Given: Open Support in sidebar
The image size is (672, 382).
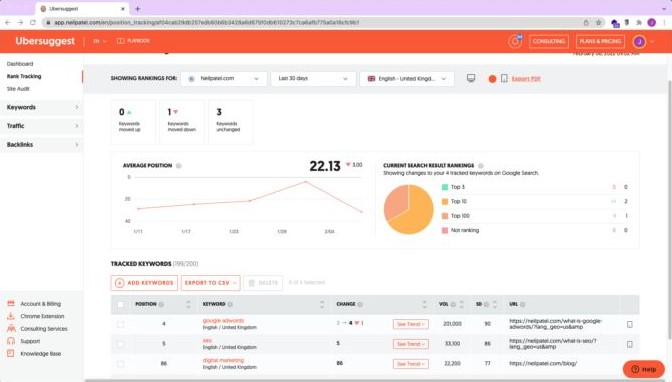Looking at the screenshot, I should pos(24,341).
